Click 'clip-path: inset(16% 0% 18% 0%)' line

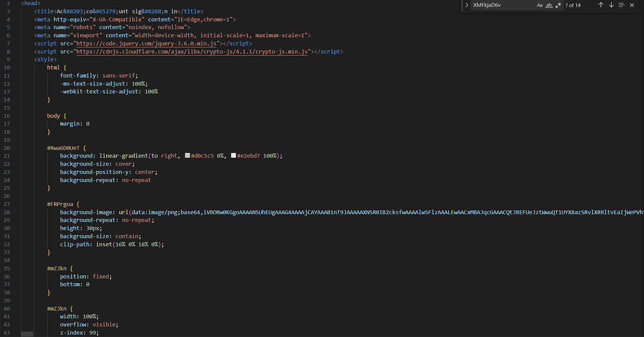[x=112, y=245]
